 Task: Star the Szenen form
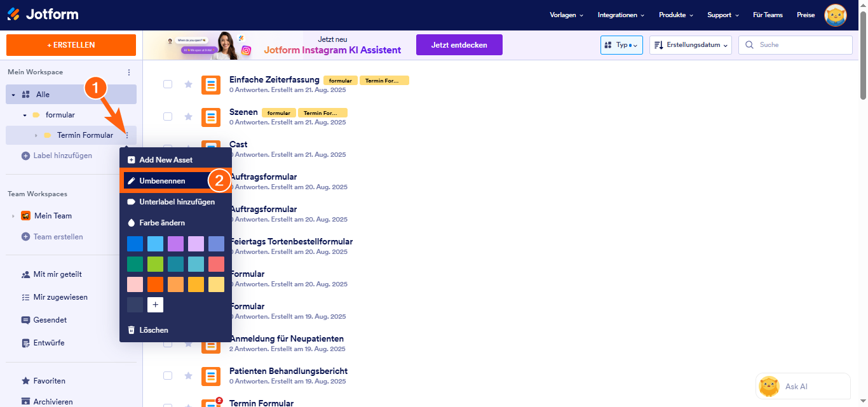pos(188,116)
